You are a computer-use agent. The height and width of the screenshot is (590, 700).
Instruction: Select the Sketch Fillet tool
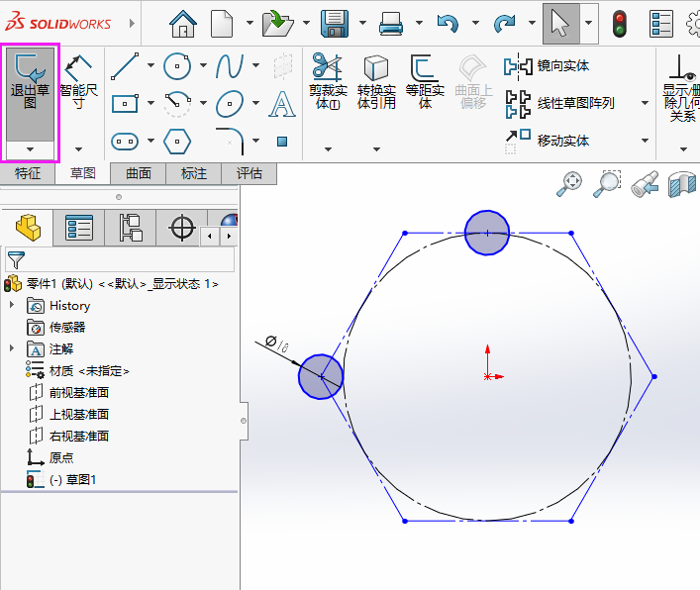pyautogui.click(x=230, y=142)
